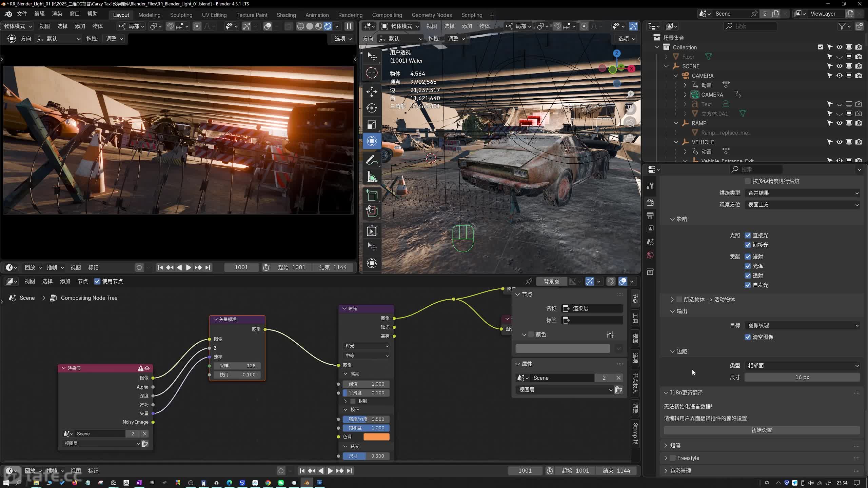This screenshot has width=868, height=488.
Task: Expand the Freestyle panel
Action: tap(666, 458)
